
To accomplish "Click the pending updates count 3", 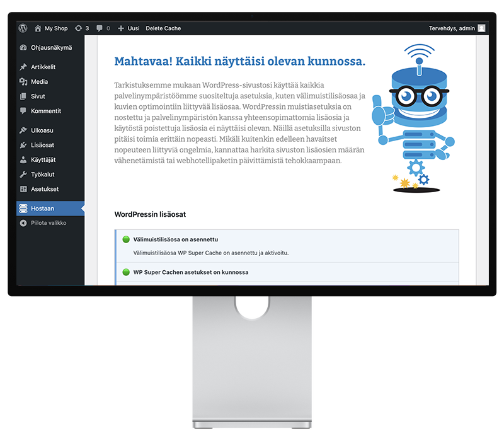I will (x=87, y=28).
